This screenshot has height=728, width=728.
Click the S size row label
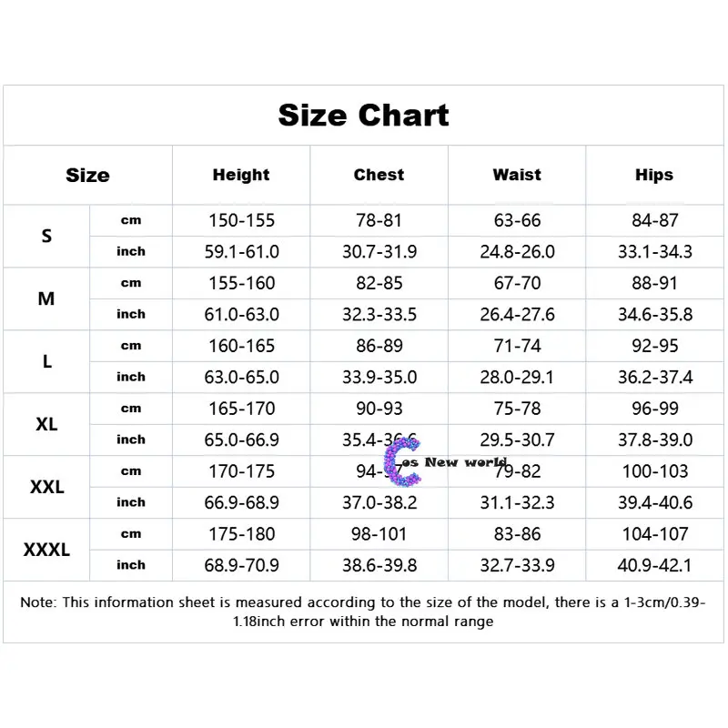click(47, 236)
